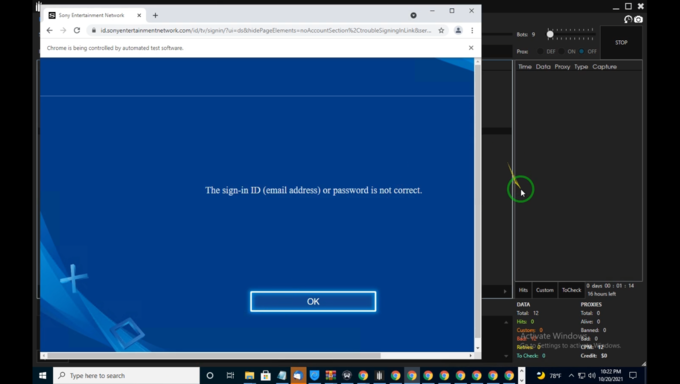Click the '16 hours left' text
The height and width of the screenshot is (384, 680).
click(602, 294)
